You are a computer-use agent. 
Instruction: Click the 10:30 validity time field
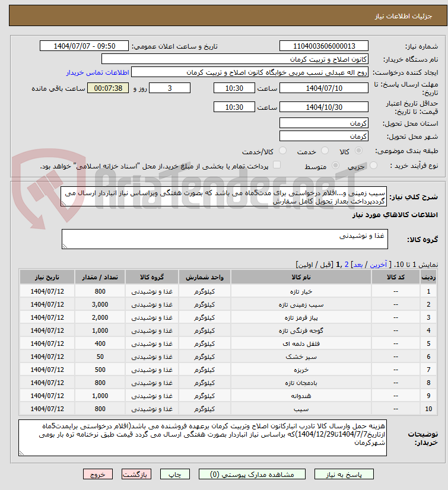pyautogui.click(x=234, y=107)
